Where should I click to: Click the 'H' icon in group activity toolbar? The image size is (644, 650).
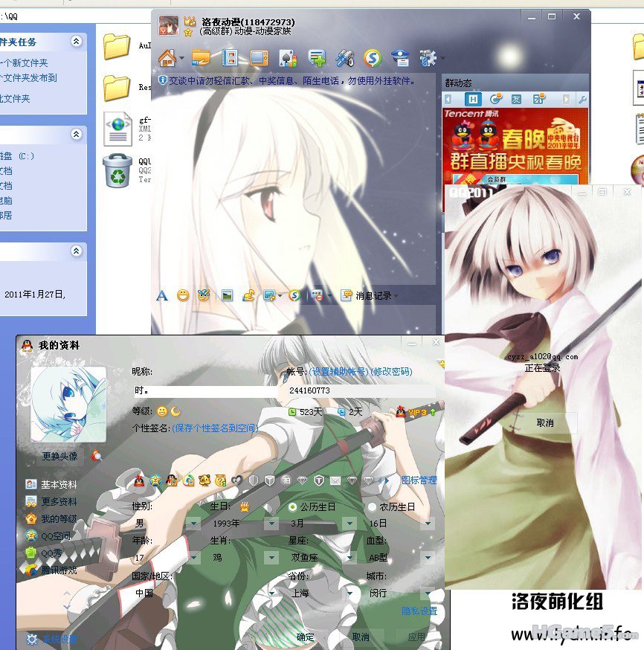[x=472, y=99]
